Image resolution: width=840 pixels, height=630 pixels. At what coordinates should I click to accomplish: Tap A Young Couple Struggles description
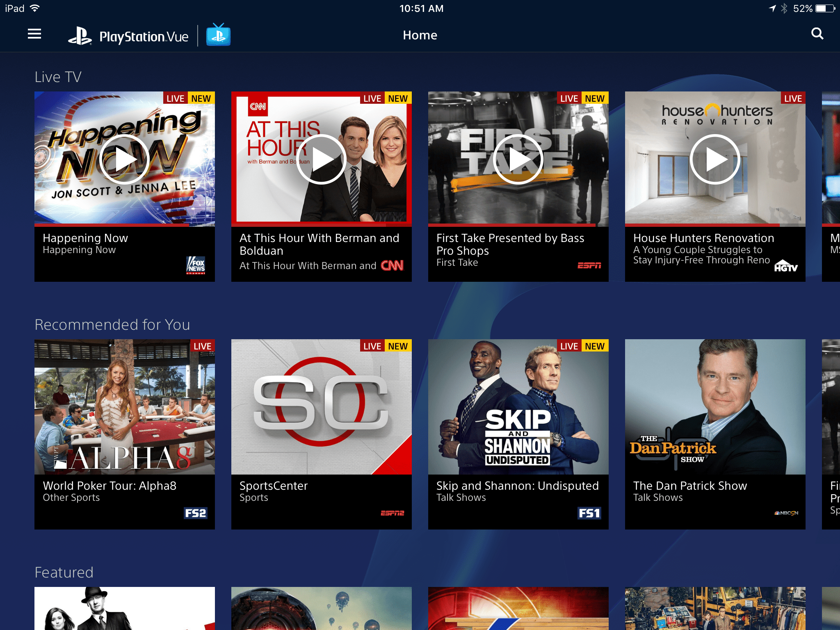click(701, 255)
